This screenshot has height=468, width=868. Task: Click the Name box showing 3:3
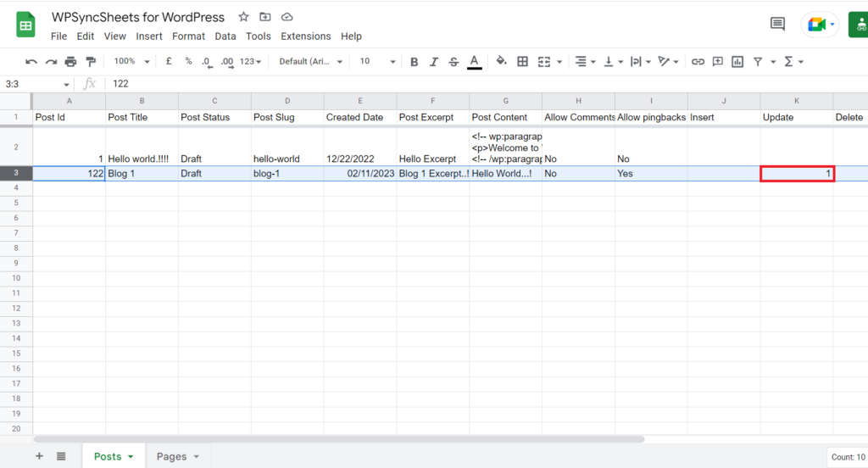pos(36,84)
